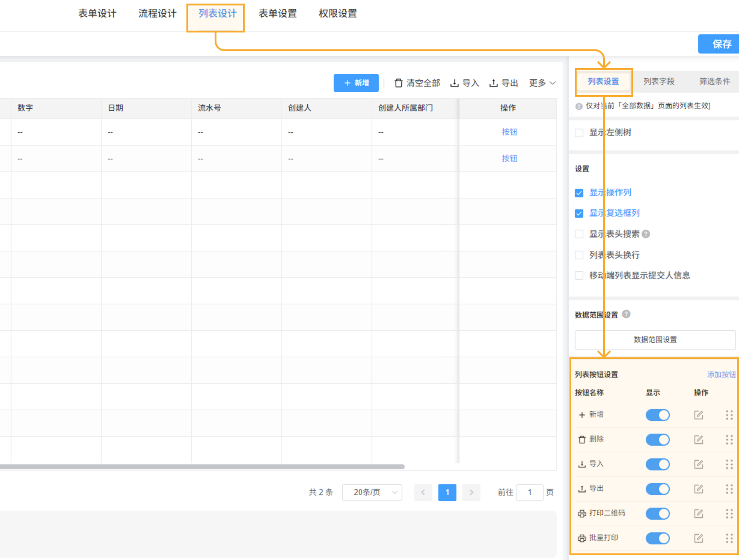Screen dimensions: 739x560
Task: Click drag handle of 新增 row
Action: coord(729,415)
